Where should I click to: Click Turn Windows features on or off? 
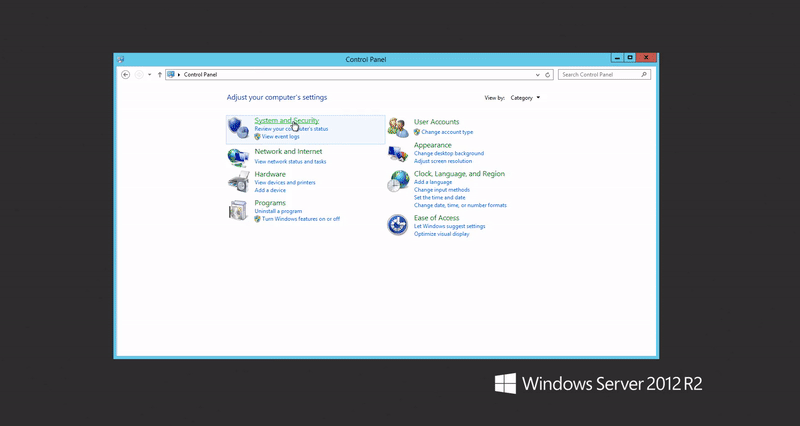(301, 219)
